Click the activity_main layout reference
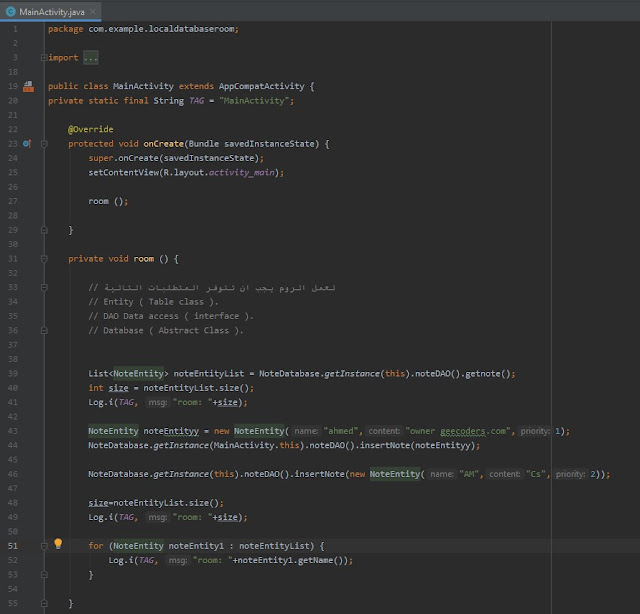Screen dimensions: 640x614 pyautogui.click(x=244, y=173)
